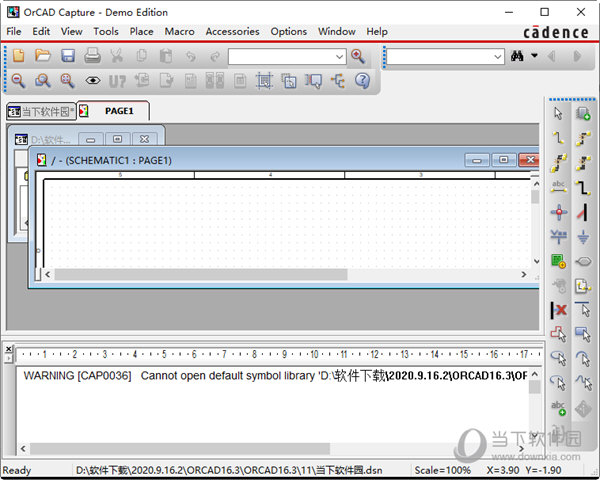The height and width of the screenshot is (480, 600).
Task: Select the Place Junction tool
Action: click(559, 212)
